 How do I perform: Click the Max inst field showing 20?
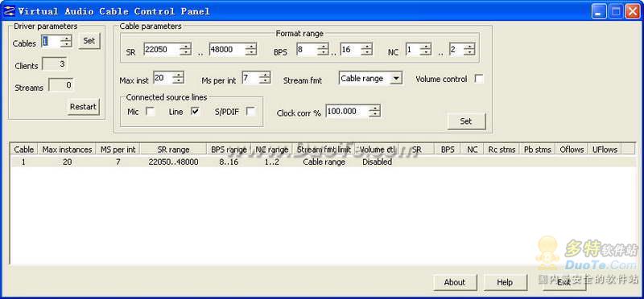163,77
